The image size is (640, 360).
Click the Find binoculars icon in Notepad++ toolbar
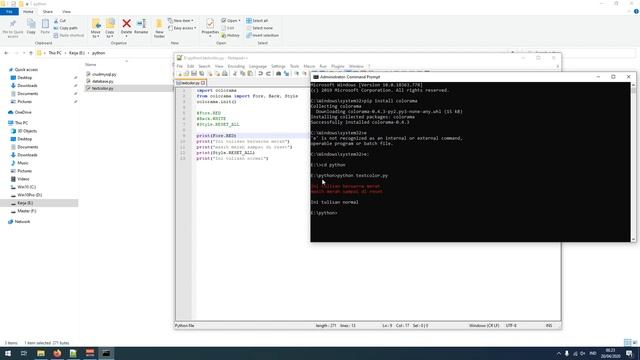[x=278, y=73]
